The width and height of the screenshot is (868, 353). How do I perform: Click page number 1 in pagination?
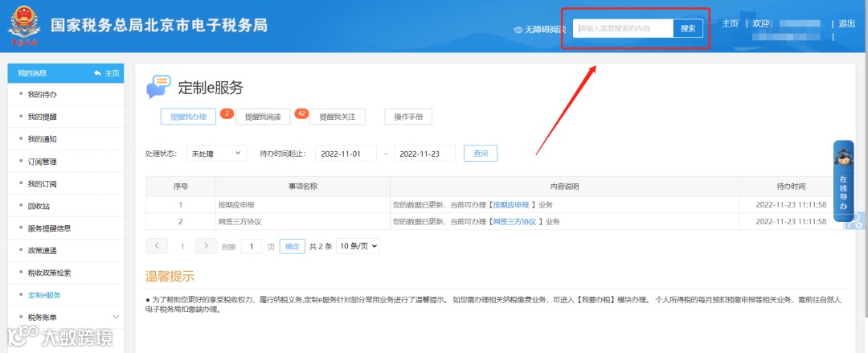(182, 247)
